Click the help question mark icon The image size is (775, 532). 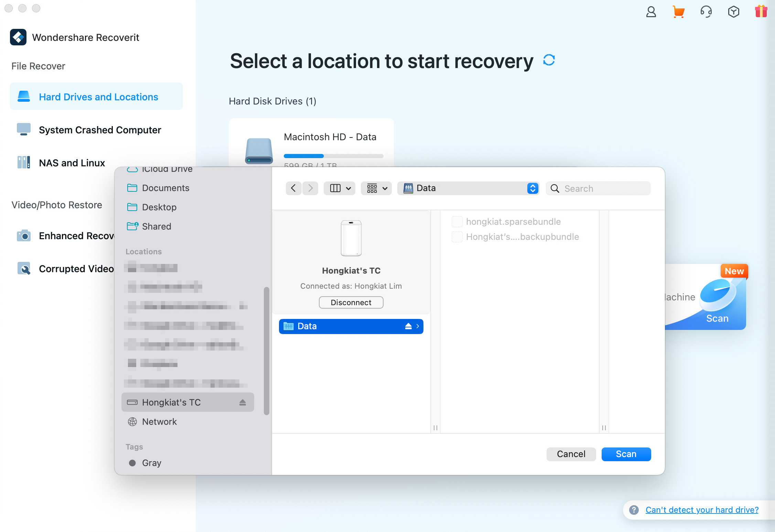[x=634, y=510]
